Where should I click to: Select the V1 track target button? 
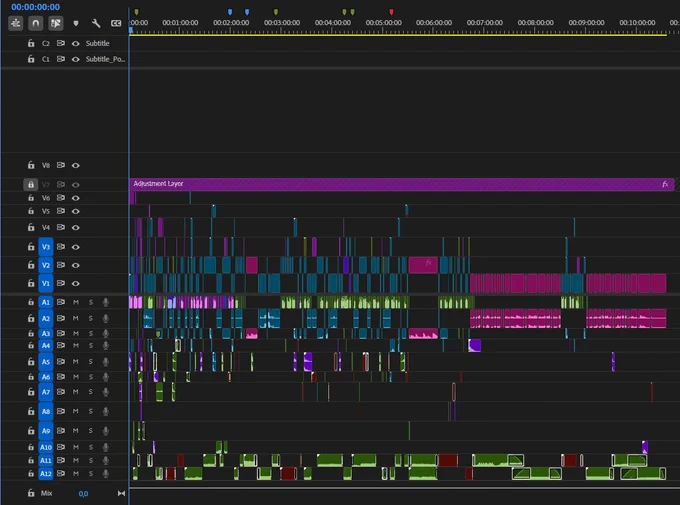click(x=46, y=283)
